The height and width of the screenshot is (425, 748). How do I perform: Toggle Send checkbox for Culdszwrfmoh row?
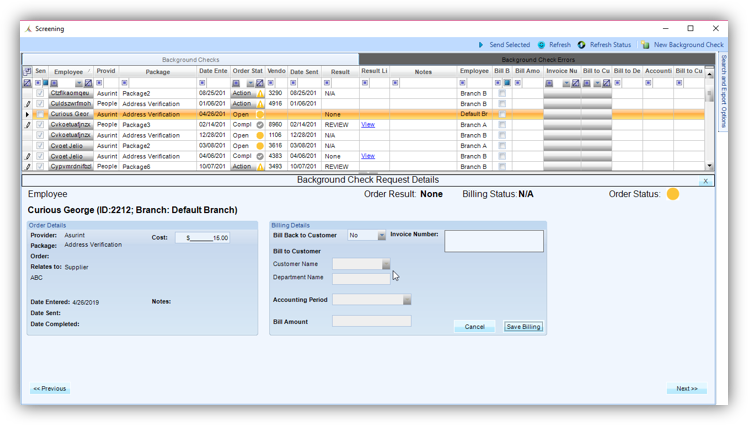point(40,104)
